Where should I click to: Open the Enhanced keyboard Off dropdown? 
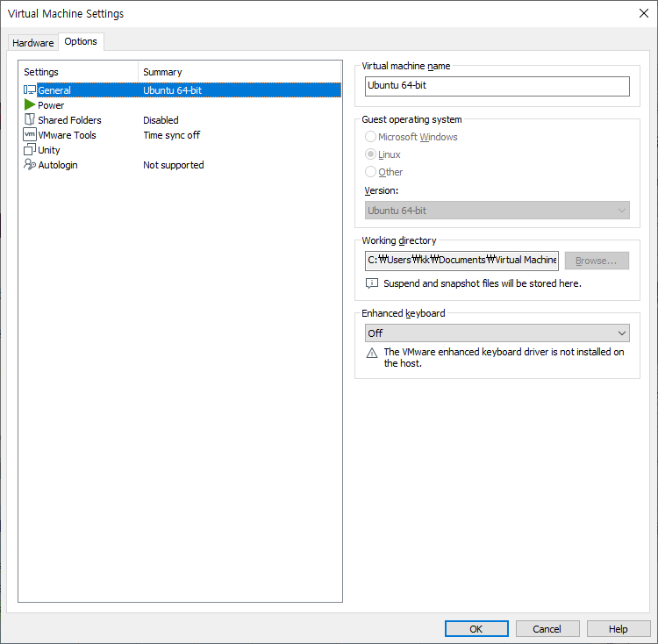coord(497,333)
